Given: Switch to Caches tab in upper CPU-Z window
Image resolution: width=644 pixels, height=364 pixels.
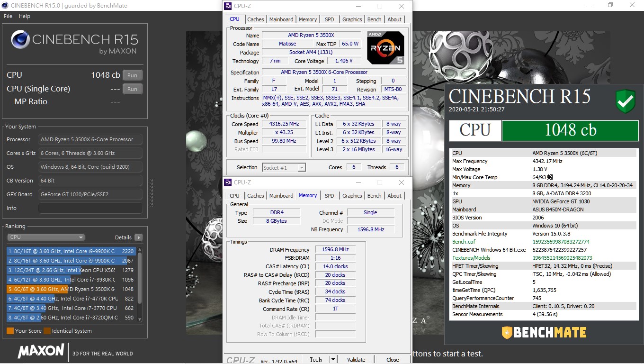Looking at the screenshot, I should (256, 19).
